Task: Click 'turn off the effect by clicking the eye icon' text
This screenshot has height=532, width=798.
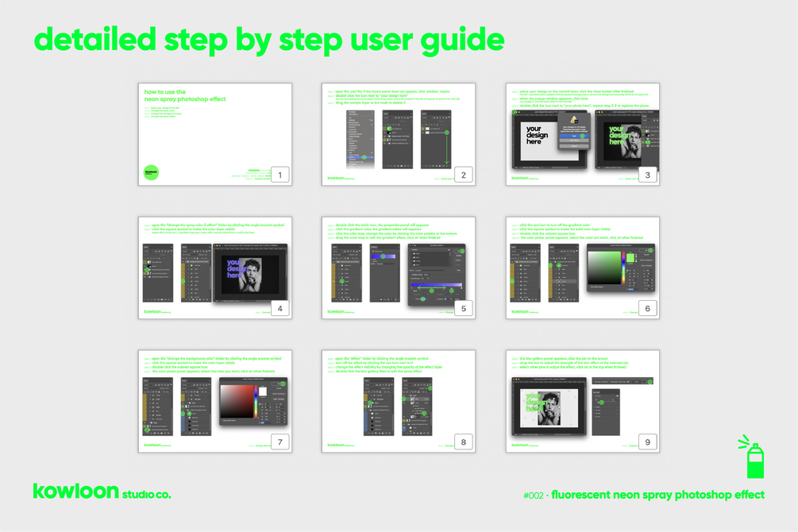Action: point(374,362)
